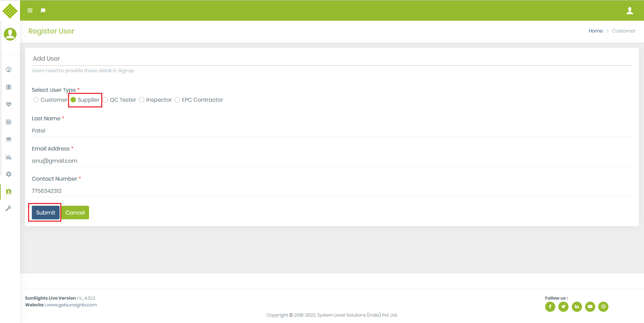
Task: Open the wrench tools icon in sidebar
Action: click(x=9, y=208)
